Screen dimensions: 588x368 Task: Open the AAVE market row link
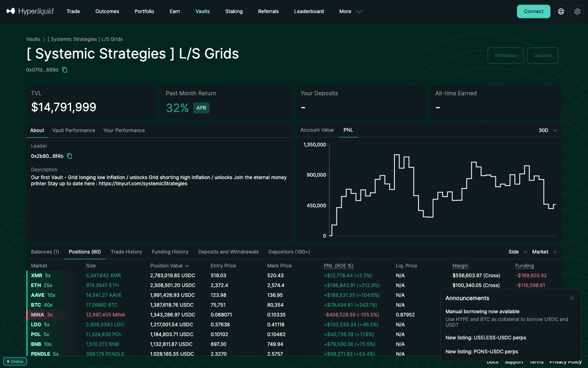pyautogui.click(x=38, y=295)
